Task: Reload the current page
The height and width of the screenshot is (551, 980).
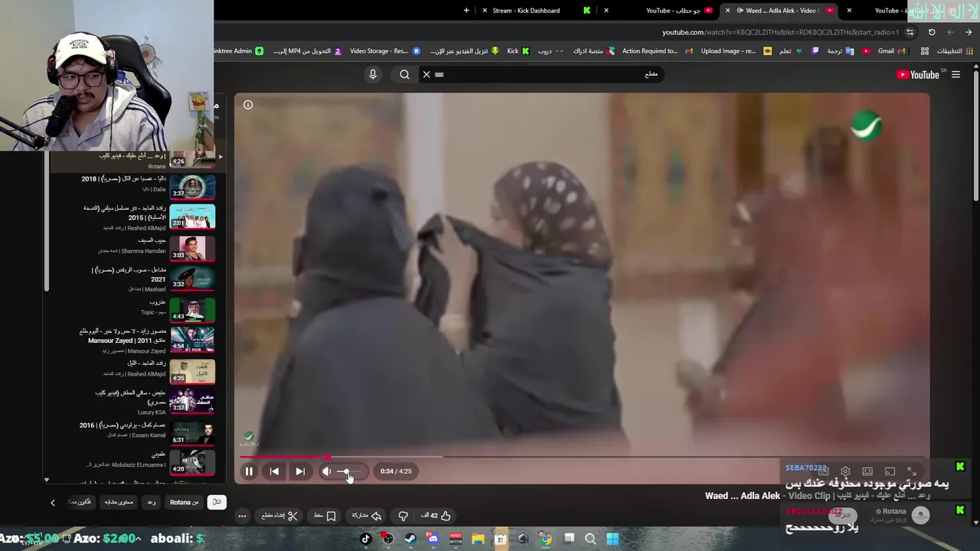Action: [x=932, y=32]
